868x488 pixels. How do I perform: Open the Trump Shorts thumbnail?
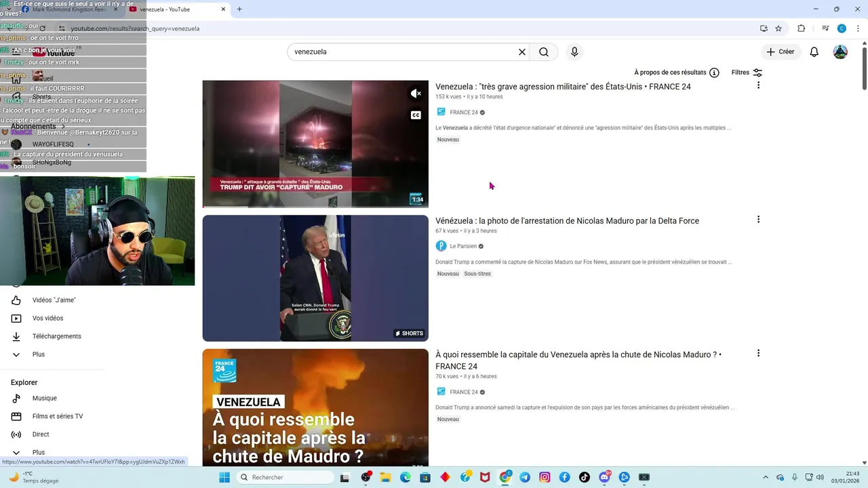[315, 278]
